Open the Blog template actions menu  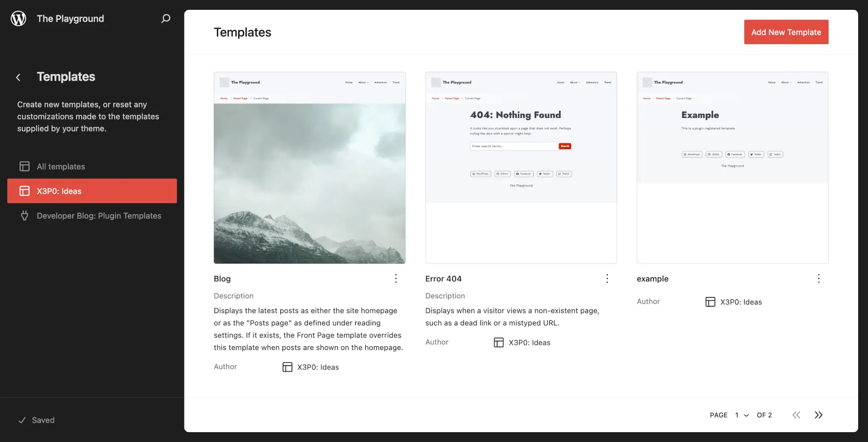[x=396, y=278]
